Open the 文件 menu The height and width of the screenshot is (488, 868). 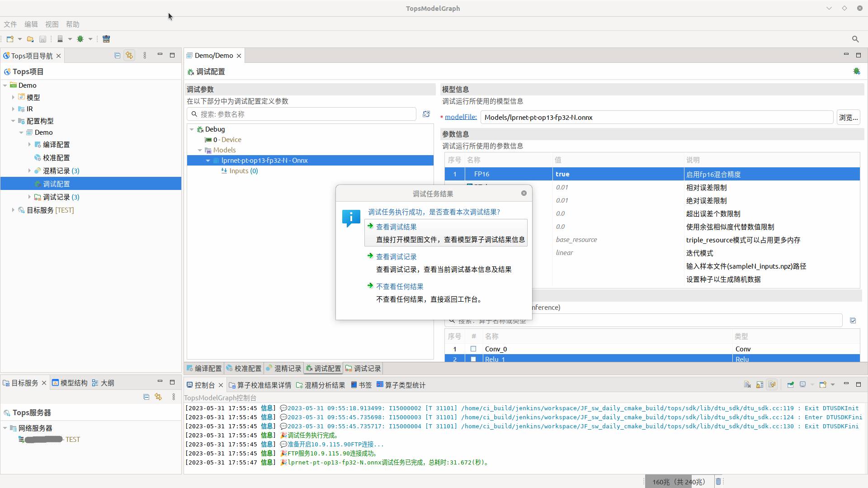tap(10, 24)
